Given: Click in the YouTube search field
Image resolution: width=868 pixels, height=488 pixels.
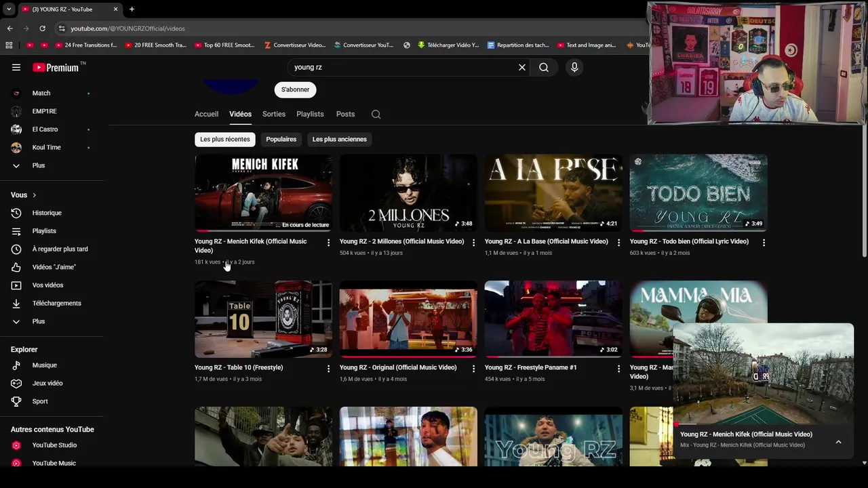Looking at the screenshot, I should (403, 67).
